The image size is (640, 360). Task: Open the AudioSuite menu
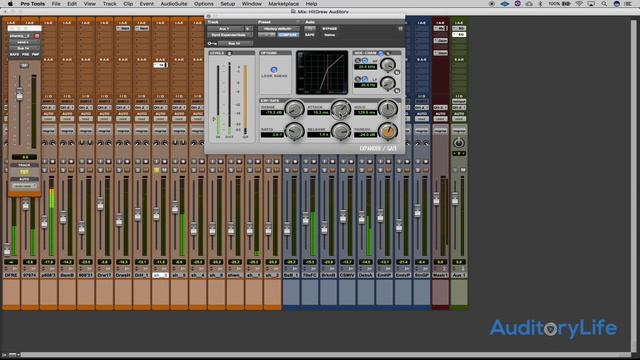tap(174, 4)
